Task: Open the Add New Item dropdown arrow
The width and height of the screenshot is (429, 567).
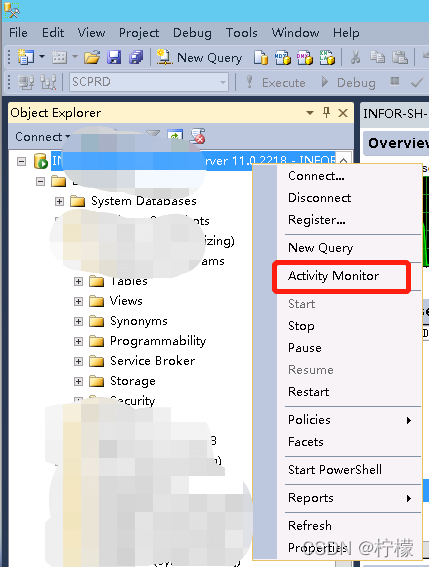Action: [75, 57]
